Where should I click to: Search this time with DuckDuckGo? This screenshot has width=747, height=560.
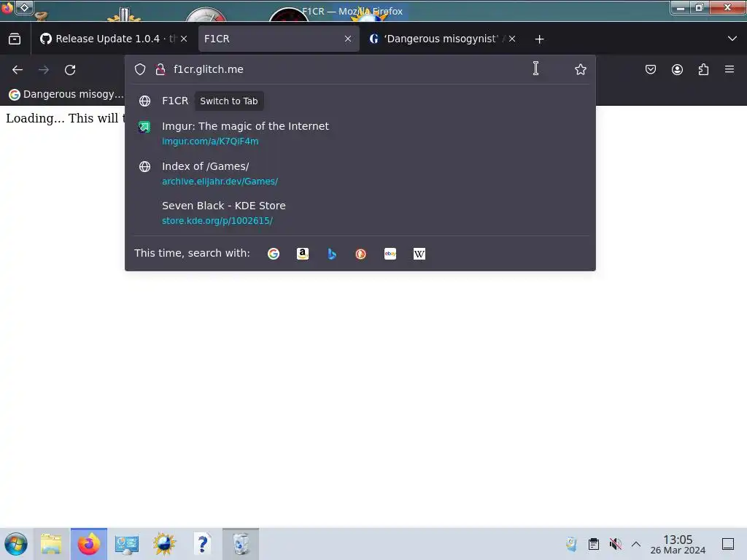point(360,254)
